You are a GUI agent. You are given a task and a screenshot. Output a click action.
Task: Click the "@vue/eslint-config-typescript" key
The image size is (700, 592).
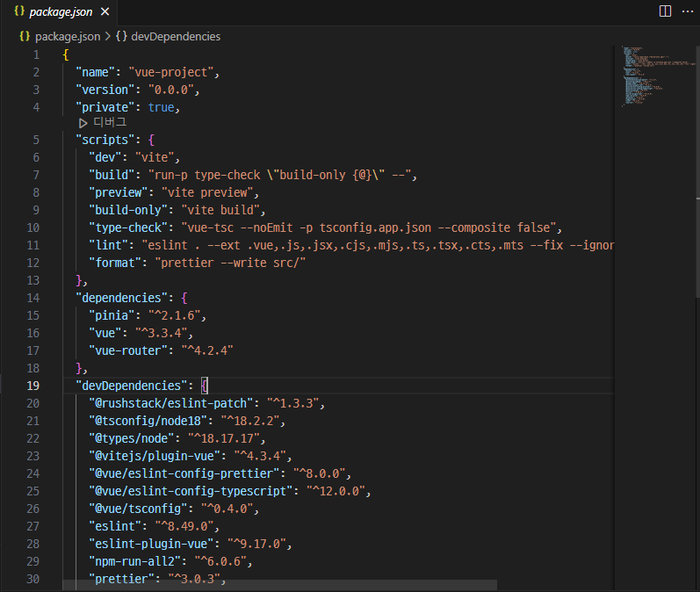tap(191, 491)
